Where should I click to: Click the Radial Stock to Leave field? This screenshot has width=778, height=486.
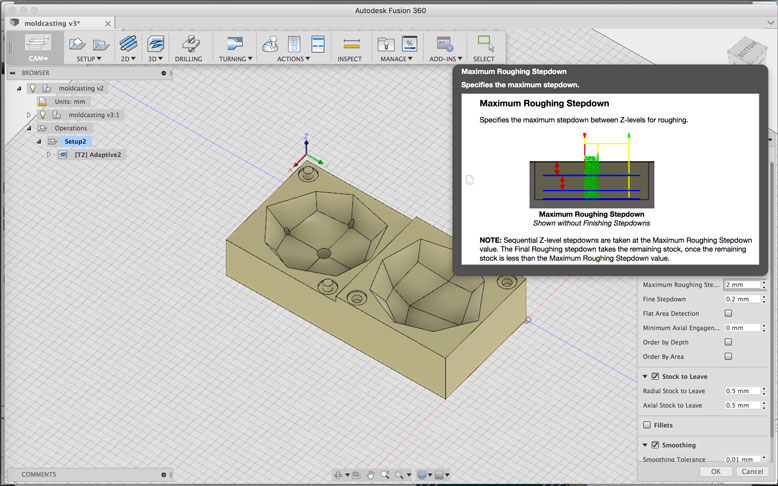742,391
